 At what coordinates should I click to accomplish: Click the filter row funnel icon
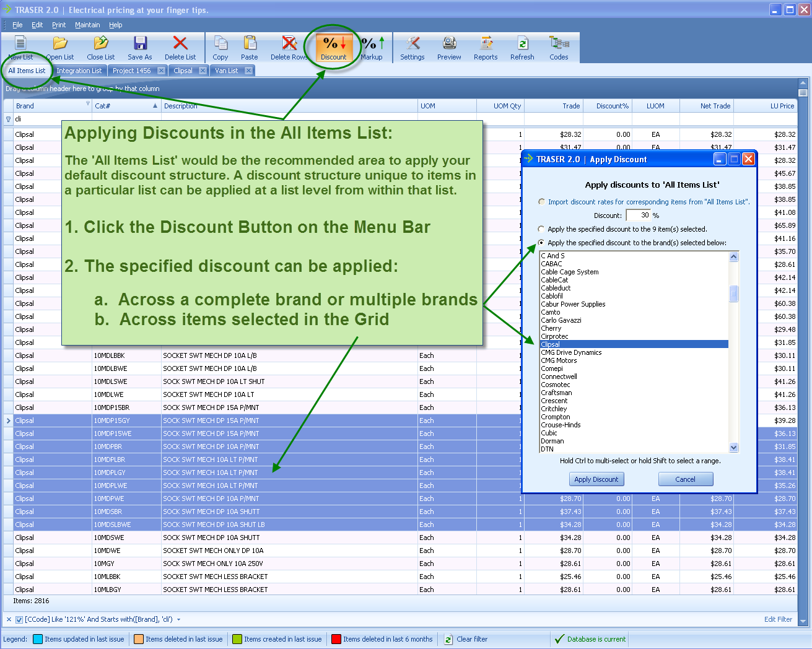coord(8,119)
